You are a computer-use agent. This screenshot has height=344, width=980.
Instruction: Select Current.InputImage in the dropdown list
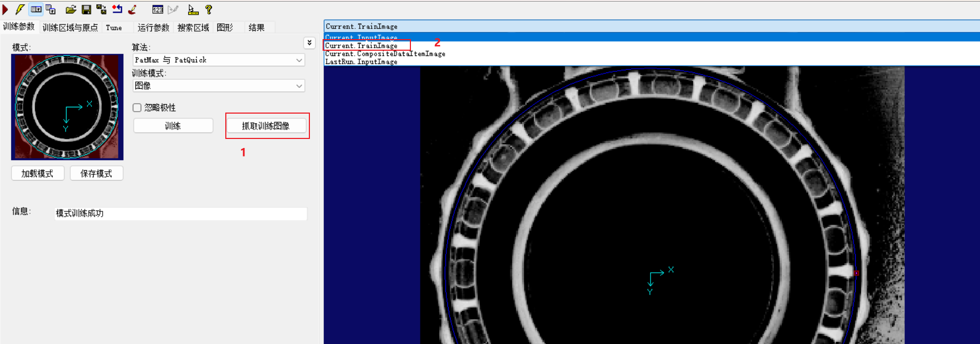652,38
